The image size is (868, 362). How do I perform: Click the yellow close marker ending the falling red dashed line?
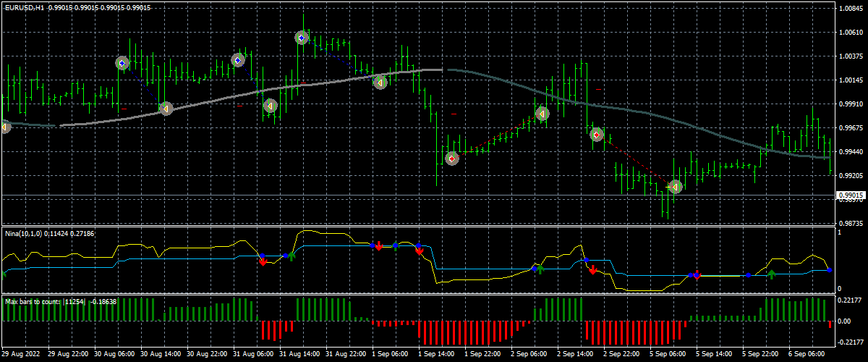(x=675, y=187)
